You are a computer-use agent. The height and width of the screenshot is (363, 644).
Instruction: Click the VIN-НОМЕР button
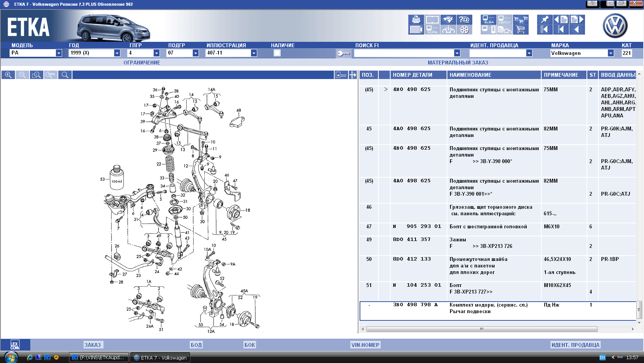(365, 345)
